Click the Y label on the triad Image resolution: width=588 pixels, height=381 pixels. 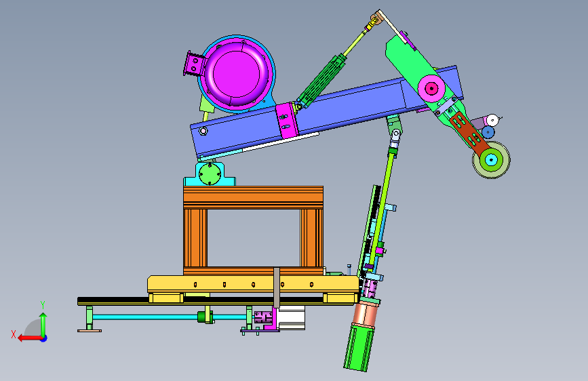point(43,305)
